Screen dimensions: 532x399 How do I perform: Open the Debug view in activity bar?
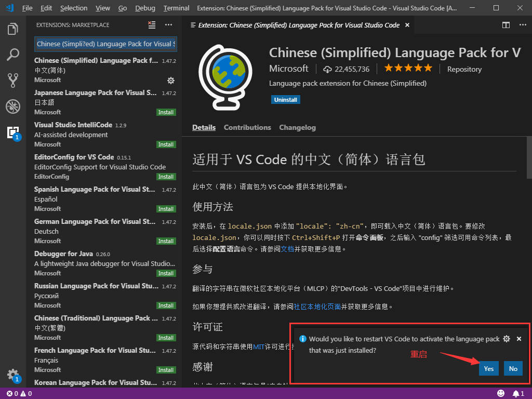coord(13,107)
